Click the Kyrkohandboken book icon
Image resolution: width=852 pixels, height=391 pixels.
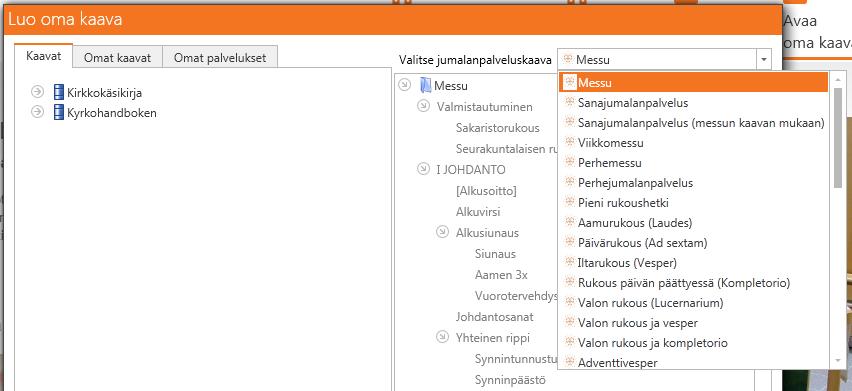59,112
